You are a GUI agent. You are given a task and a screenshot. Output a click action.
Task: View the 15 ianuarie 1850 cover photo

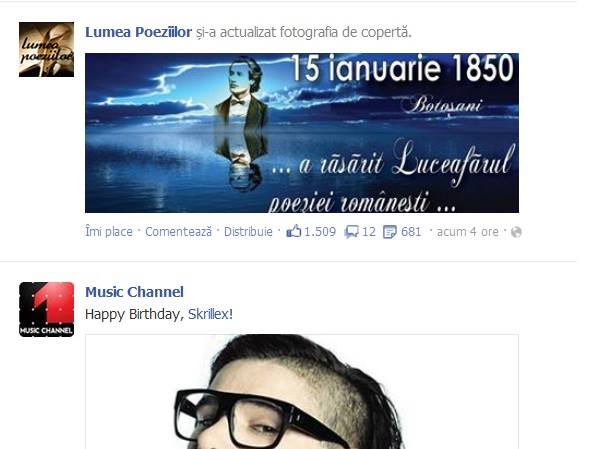click(302, 133)
